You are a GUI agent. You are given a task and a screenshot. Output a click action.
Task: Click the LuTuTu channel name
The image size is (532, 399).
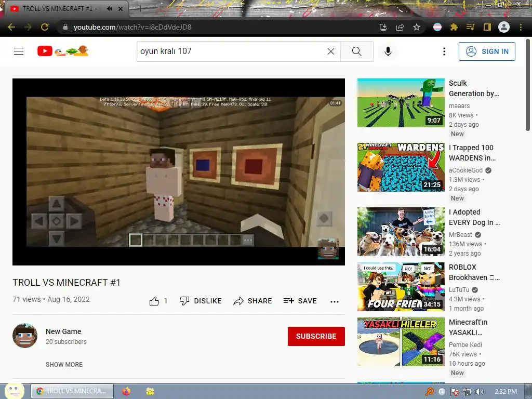(x=459, y=290)
